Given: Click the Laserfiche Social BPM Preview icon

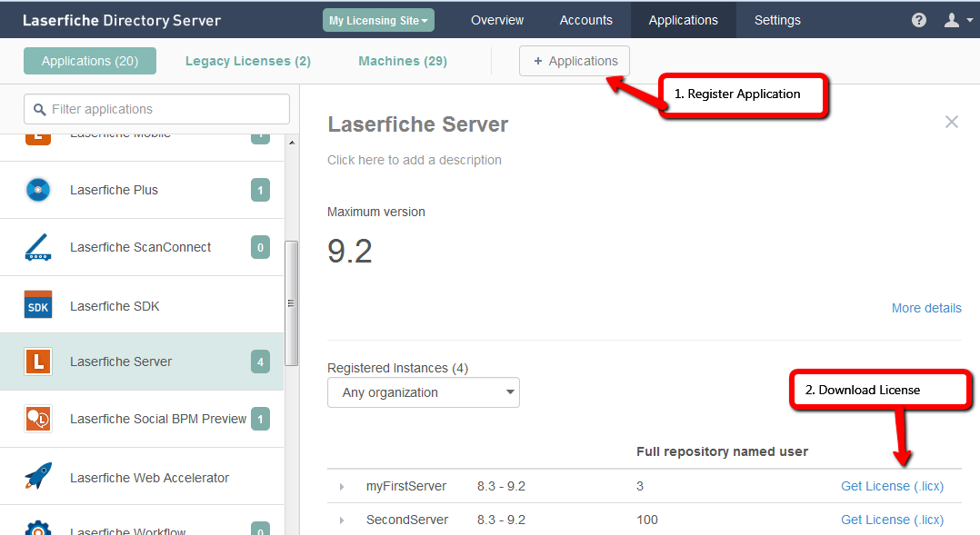Looking at the screenshot, I should pos(38,419).
